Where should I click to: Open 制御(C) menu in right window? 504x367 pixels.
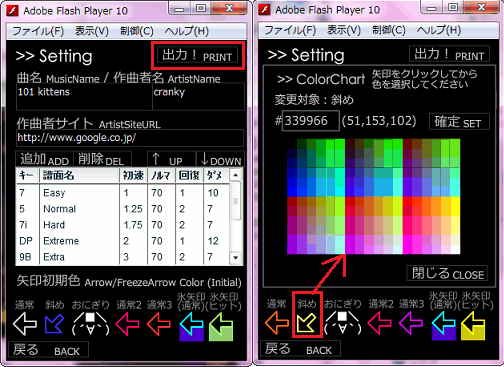[x=389, y=30]
